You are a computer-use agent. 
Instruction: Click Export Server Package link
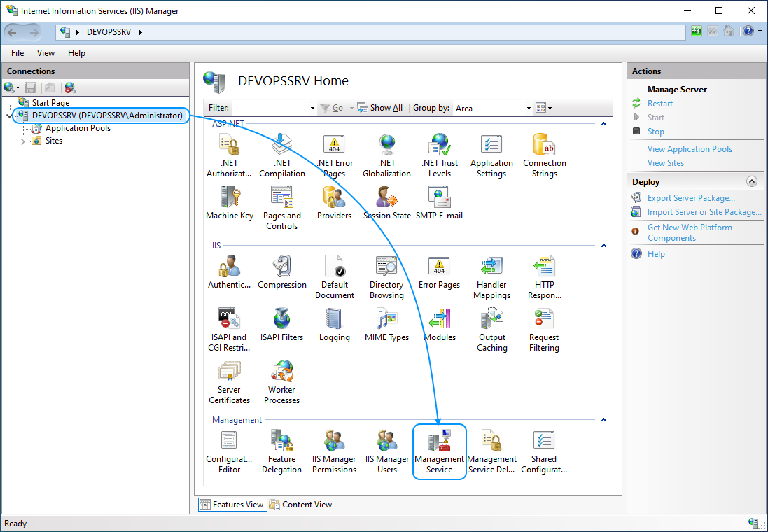691,198
